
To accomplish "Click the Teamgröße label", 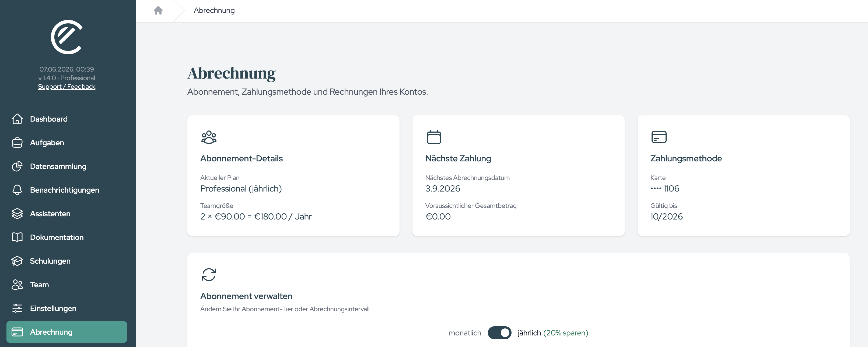I will click(217, 206).
